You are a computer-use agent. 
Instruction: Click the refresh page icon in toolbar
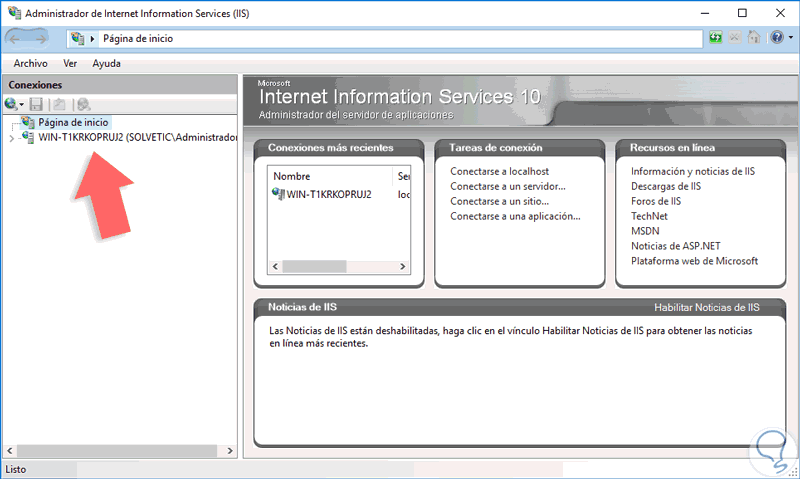tap(716, 37)
